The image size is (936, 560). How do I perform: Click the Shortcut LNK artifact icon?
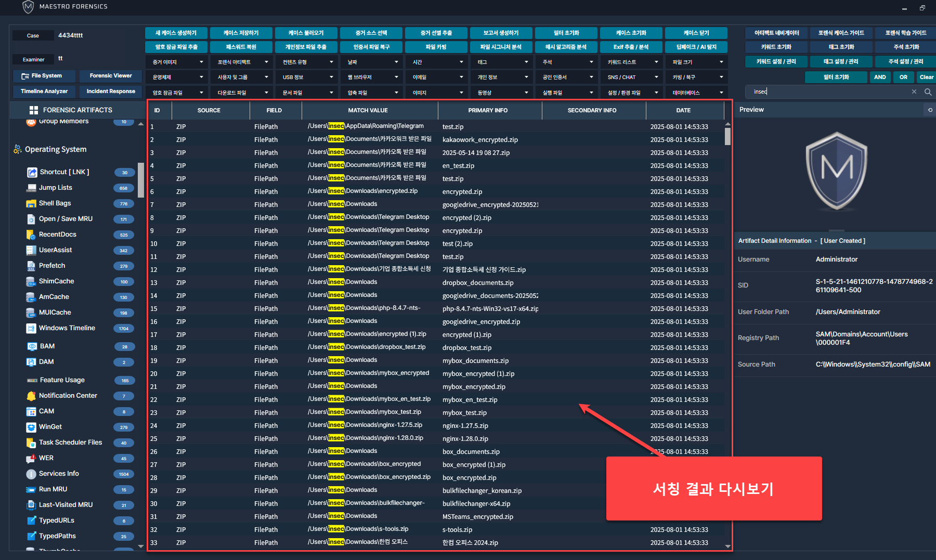click(x=32, y=172)
